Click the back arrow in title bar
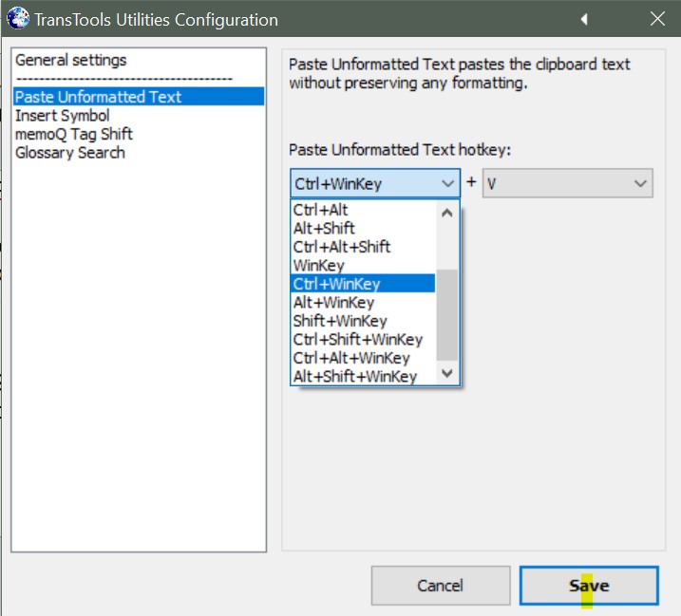 (584, 19)
